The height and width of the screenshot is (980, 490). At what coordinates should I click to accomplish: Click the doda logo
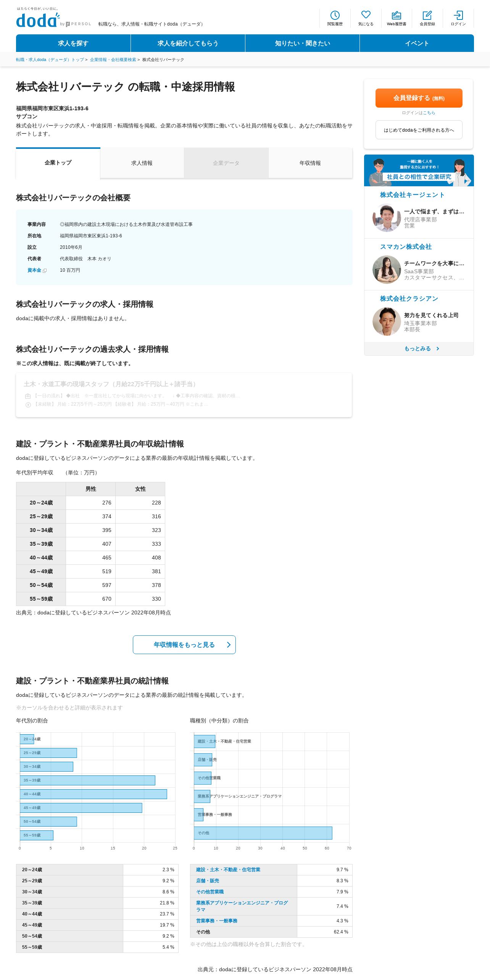point(38,20)
